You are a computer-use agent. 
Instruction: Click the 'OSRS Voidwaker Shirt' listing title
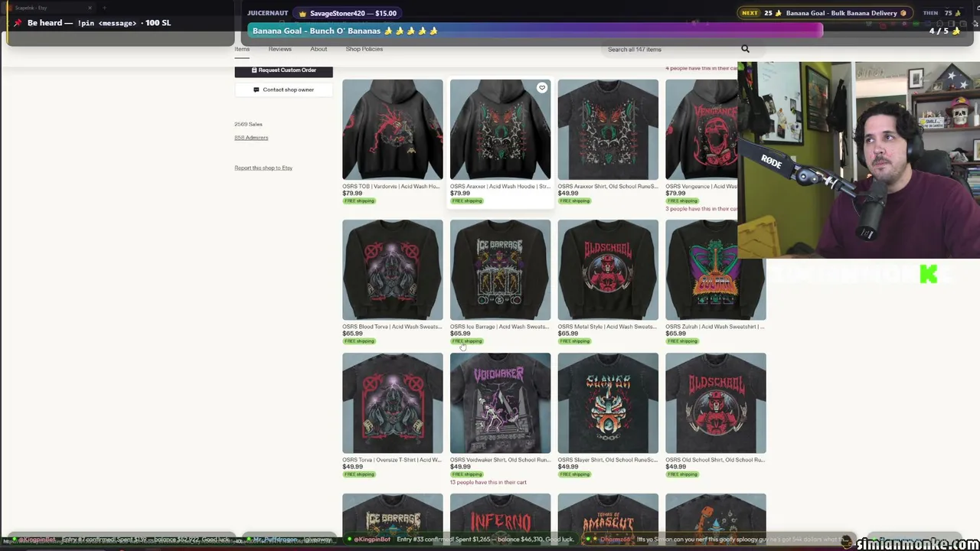point(500,460)
